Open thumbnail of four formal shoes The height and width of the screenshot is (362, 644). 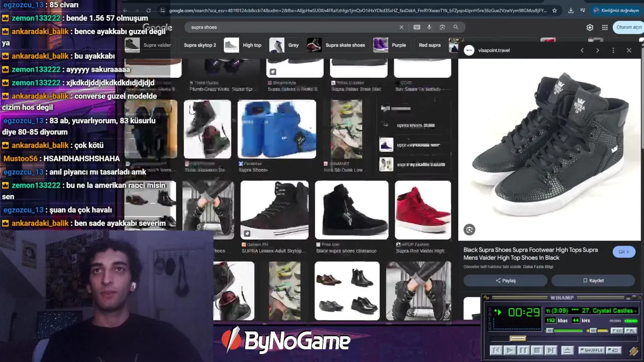tap(347, 291)
